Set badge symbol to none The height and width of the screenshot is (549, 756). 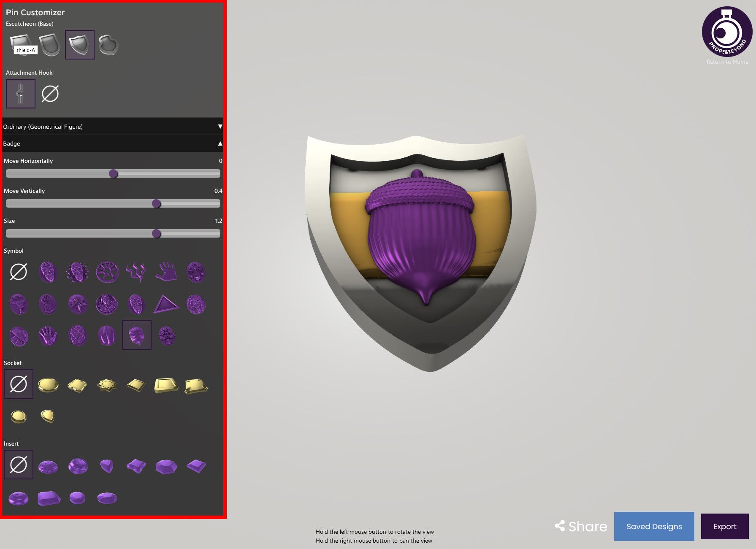(19, 272)
